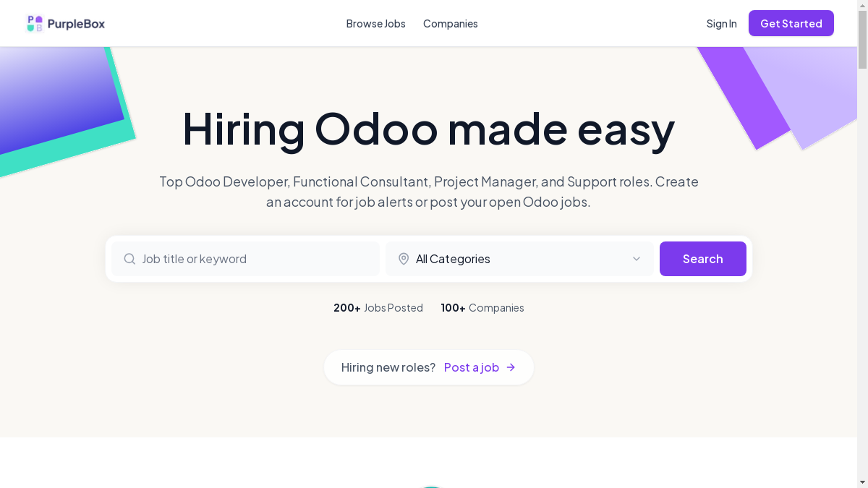Viewport: 868px width, 488px height.
Task: Click the Sign In link
Action: [721, 24]
